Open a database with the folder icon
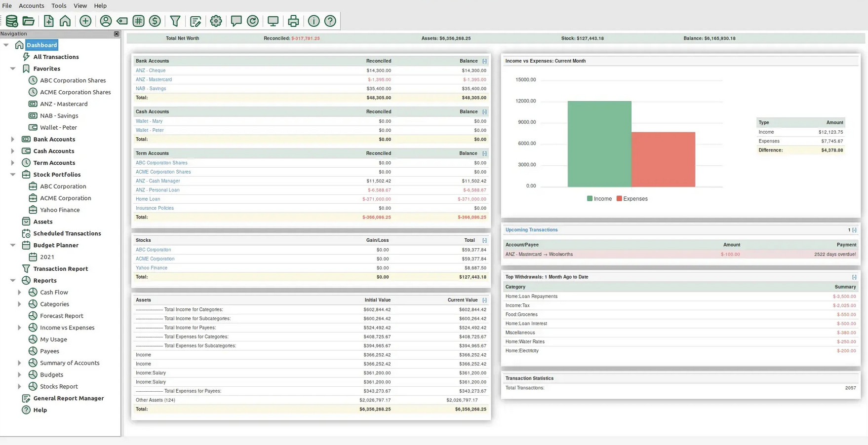The image size is (868, 445). click(x=29, y=21)
